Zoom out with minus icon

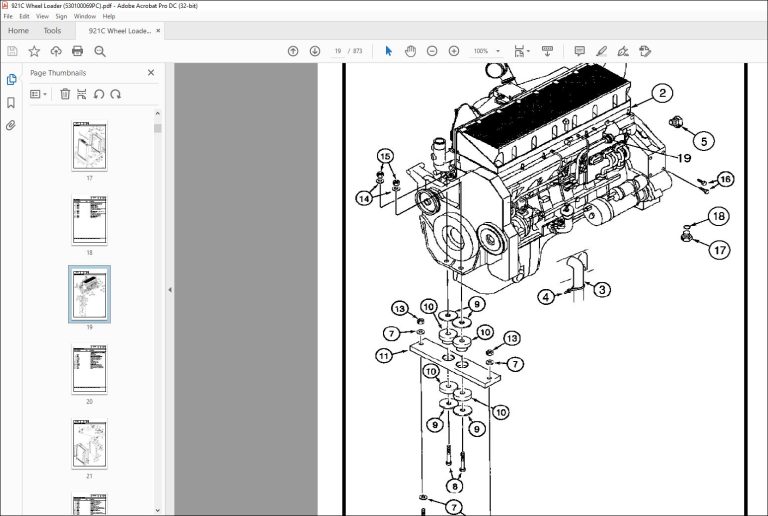click(x=432, y=51)
